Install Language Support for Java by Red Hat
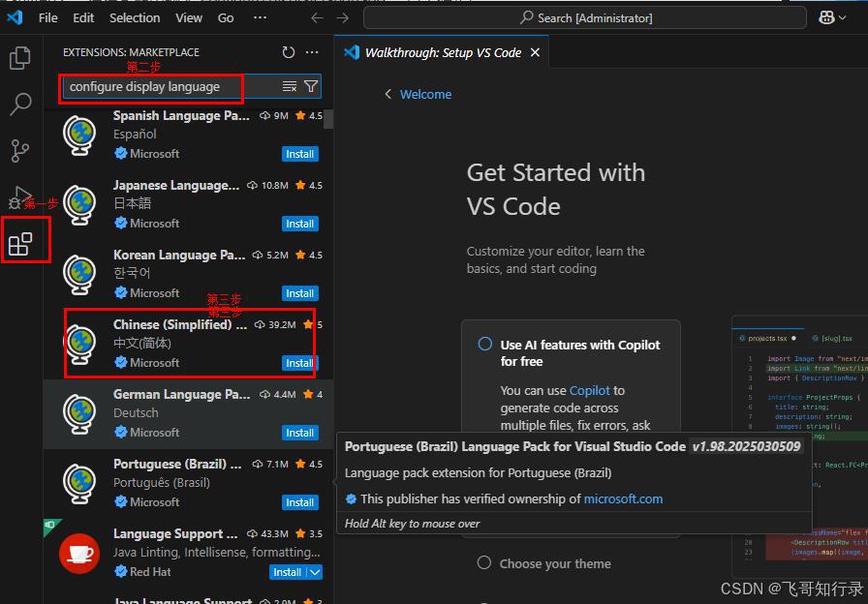Viewport: 868px width, 604px height. 288,572
